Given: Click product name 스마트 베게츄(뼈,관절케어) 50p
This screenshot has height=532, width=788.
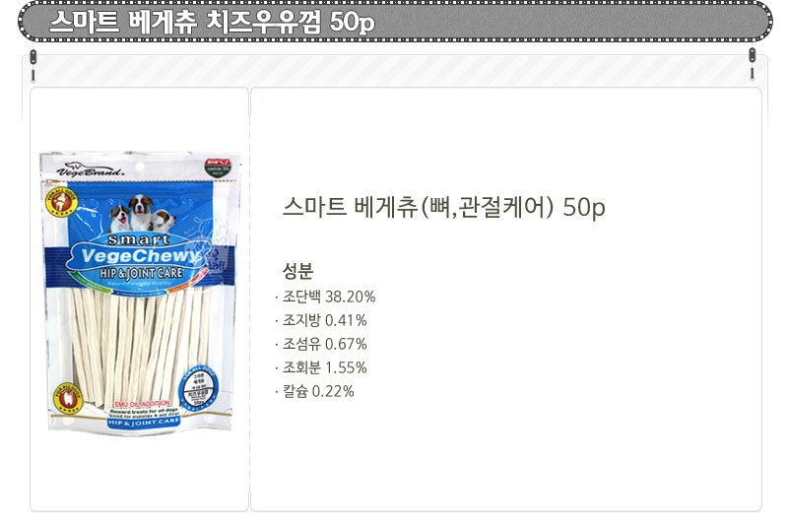Looking at the screenshot, I should coord(444,207).
